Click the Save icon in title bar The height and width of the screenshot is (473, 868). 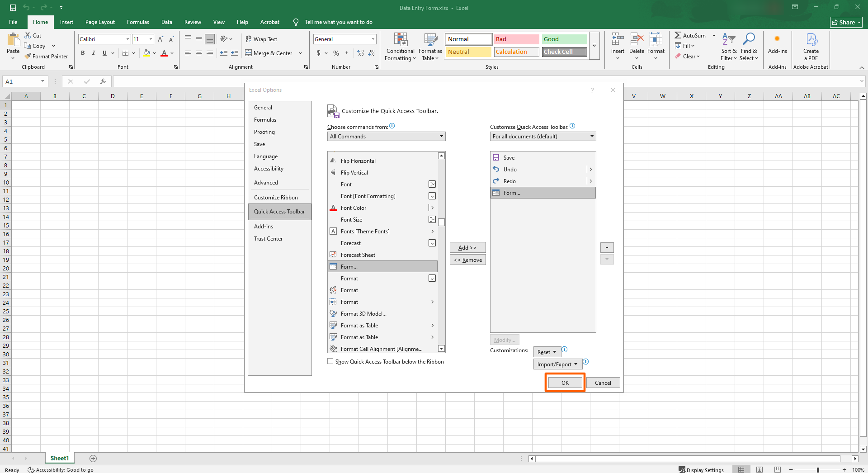pos(13,8)
